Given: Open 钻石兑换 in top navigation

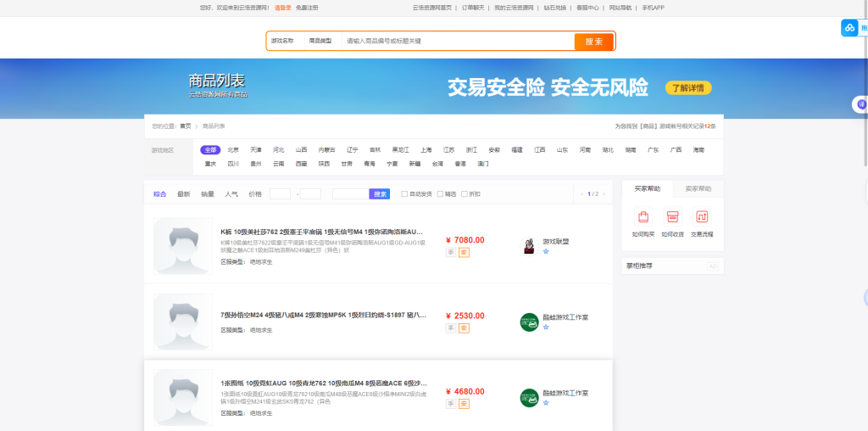Looking at the screenshot, I should point(554,8).
